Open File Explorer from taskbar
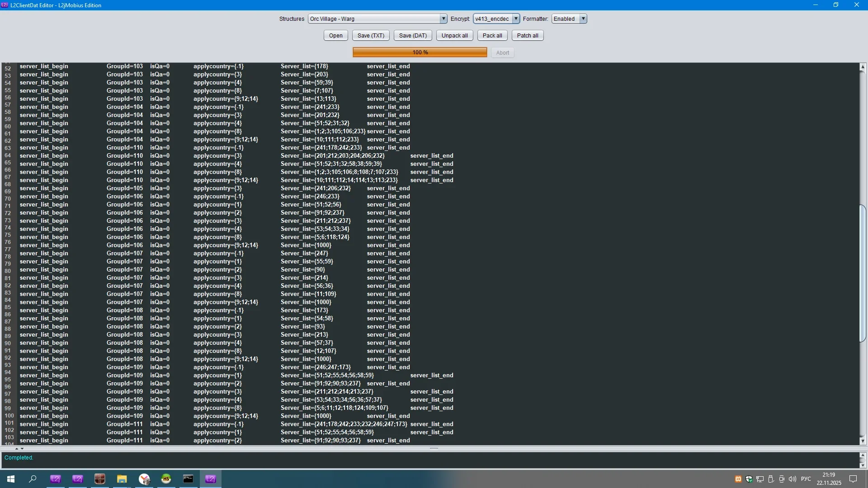Screen dimensions: 868x488 coord(122,479)
